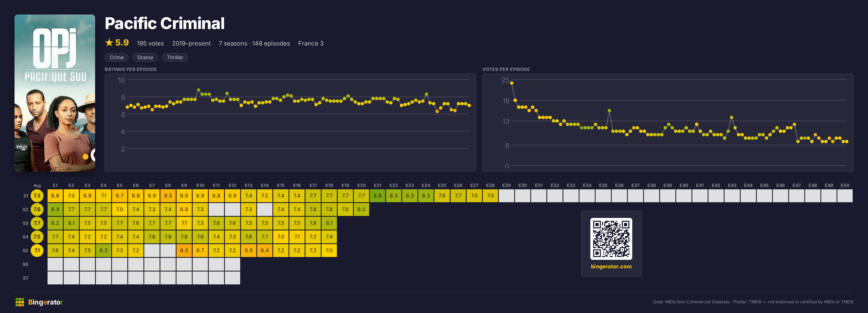868x313 pixels.
Task: Open the bingerator.com link
Action: tap(611, 266)
